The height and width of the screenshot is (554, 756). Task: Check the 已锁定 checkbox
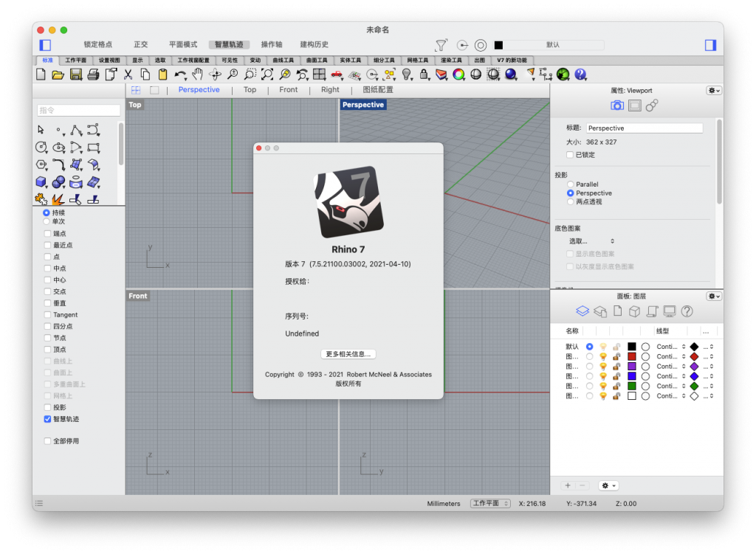pyautogui.click(x=570, y=155)
